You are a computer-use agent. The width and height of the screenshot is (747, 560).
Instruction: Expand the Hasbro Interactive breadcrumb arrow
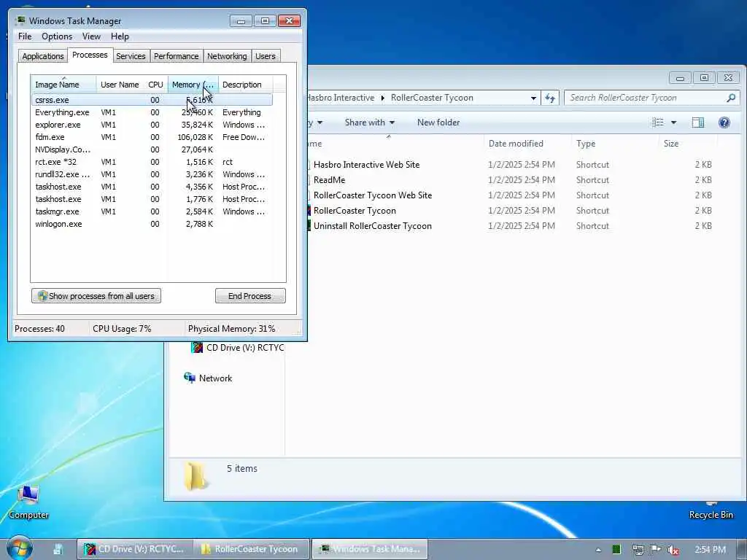382,98
